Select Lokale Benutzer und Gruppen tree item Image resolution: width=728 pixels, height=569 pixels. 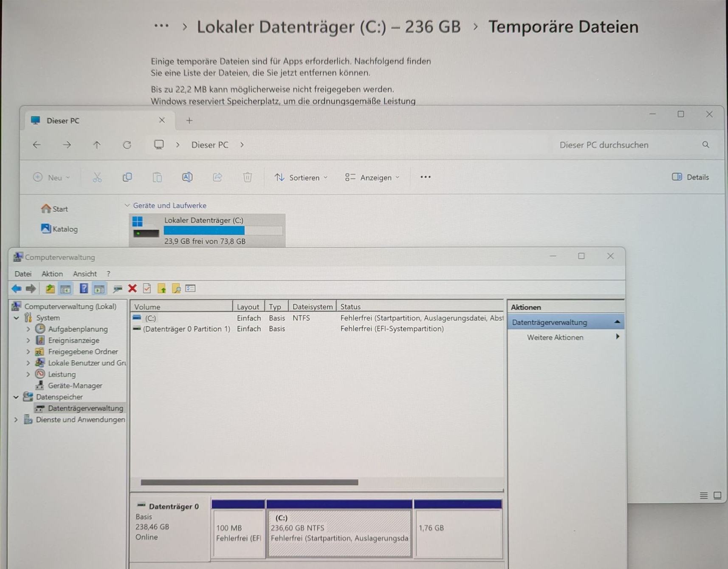coord(81,363)
